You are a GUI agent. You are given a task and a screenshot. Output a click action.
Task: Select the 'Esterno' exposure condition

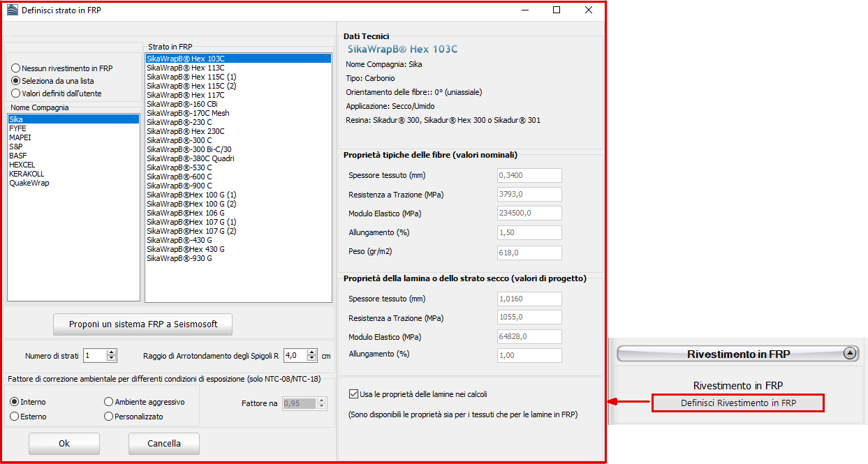point(15,417)
